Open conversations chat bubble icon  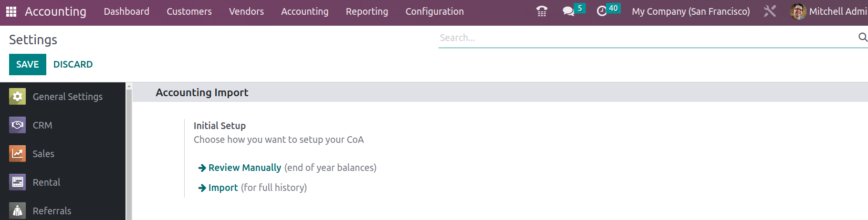point(568,11)
